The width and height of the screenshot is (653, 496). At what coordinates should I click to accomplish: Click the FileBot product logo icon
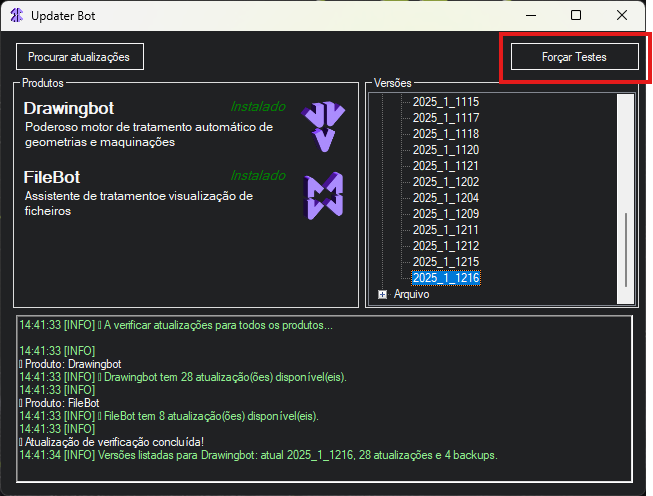coord(324,196)
